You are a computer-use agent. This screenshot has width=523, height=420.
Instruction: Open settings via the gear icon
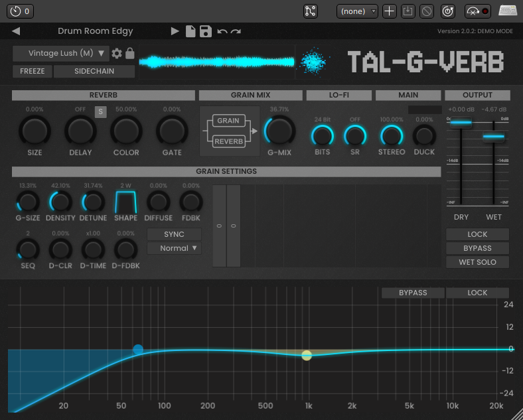(117, 54)
